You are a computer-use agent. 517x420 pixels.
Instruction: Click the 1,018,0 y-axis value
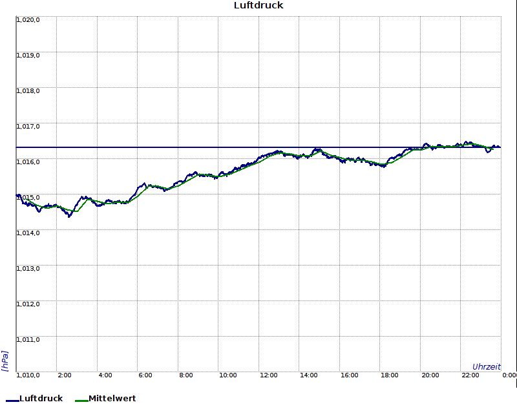[28, 91]
